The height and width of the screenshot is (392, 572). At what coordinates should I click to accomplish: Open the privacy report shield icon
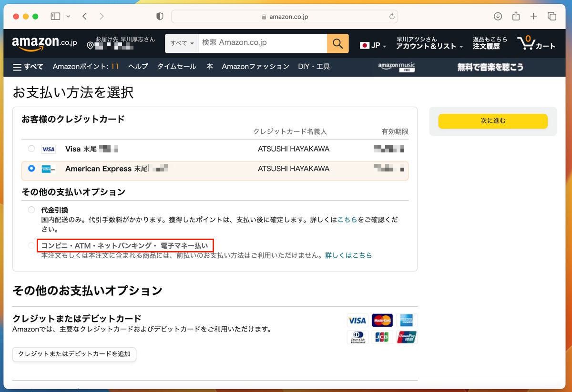(x=160, y=16)
